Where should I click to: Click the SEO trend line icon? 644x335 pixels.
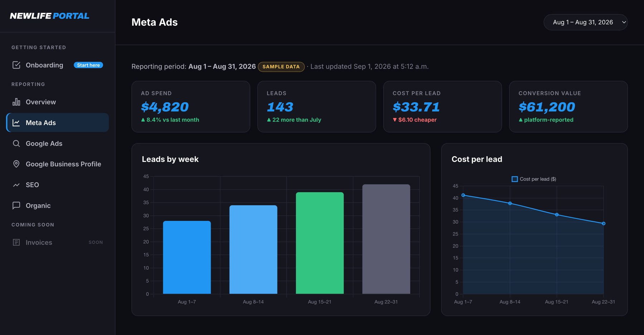pyautogui.click(x=16, y=185)
